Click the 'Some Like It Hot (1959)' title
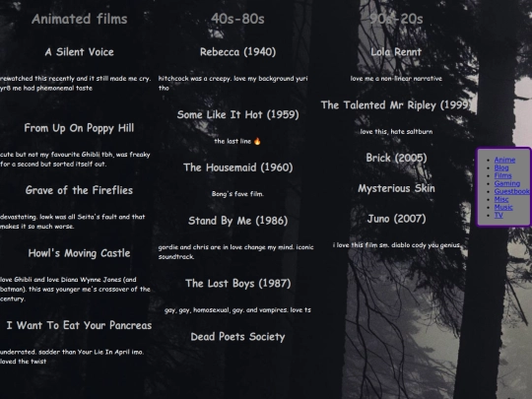Screen dimensions: 532x399 click(x=237, y=114)
